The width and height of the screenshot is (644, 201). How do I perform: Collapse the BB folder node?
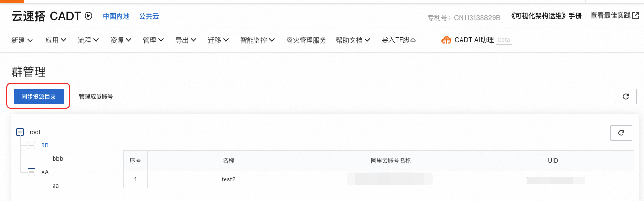click(32, 145)
